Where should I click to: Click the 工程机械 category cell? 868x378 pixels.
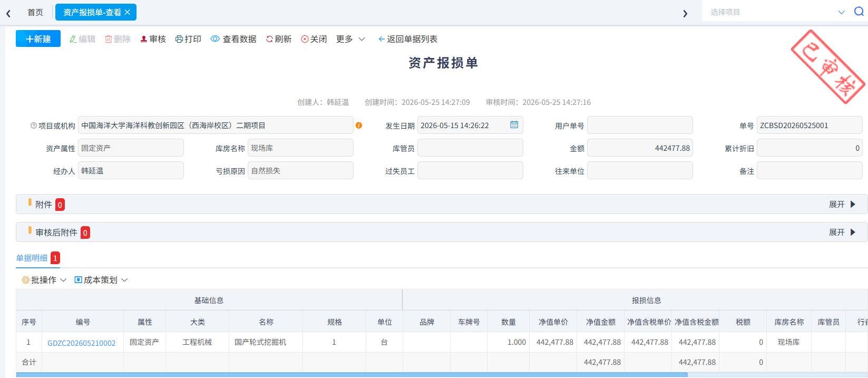(198, 342)
